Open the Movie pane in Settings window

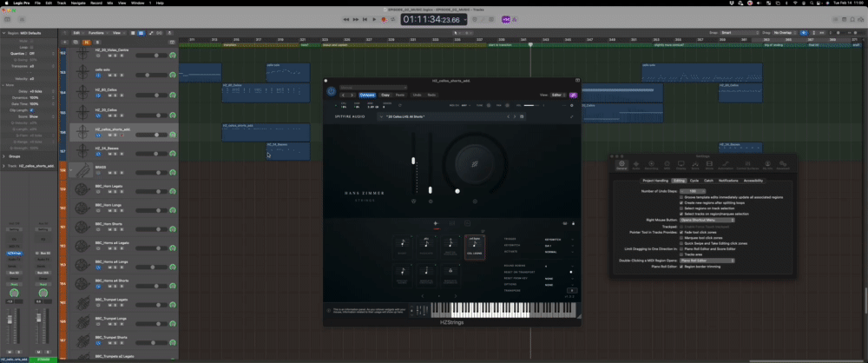point(709,165)
